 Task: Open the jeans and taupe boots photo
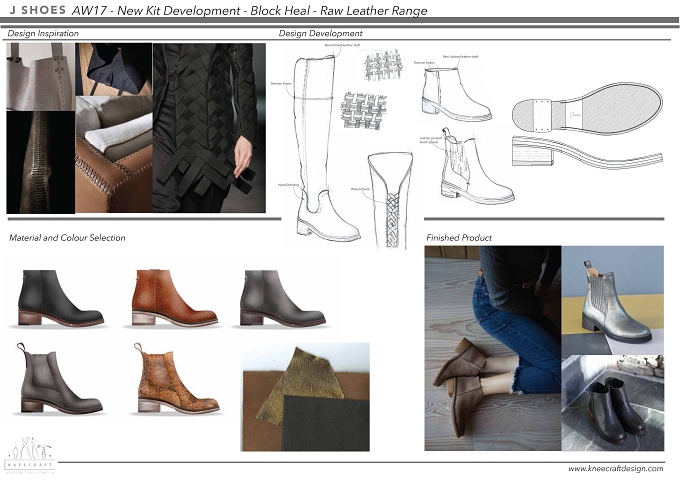(493, 348)
